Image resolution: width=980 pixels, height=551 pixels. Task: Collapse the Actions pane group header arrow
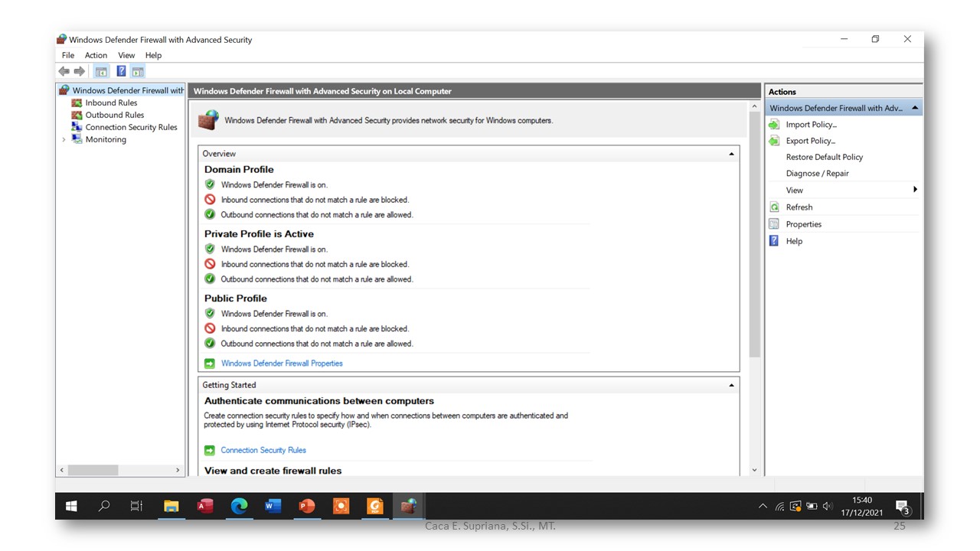click(x=915, y=108)
